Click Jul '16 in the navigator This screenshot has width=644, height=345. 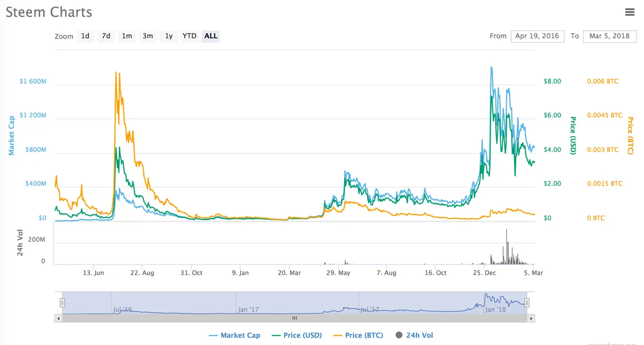[x=123, y=309]
